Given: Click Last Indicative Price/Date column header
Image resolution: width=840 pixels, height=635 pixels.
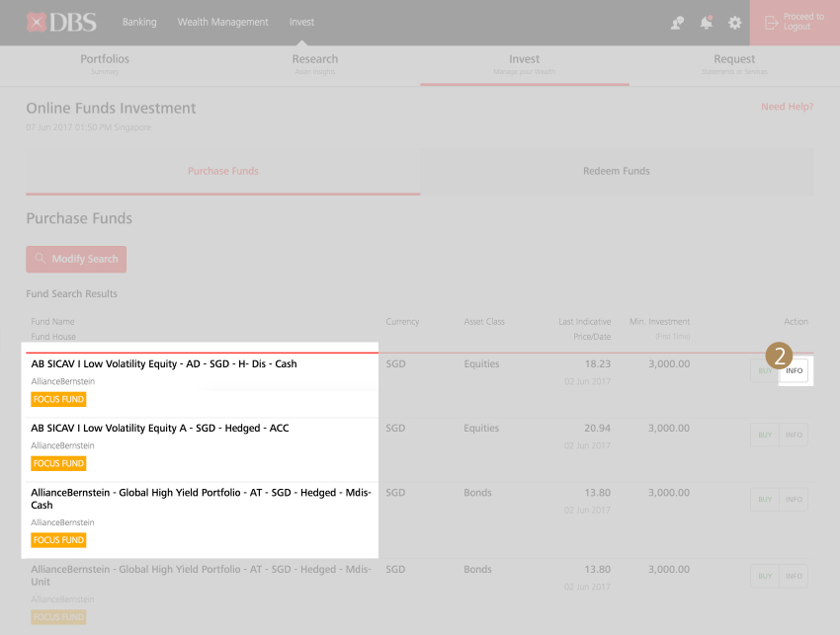Looking at the screenshot, I should 584,329.
